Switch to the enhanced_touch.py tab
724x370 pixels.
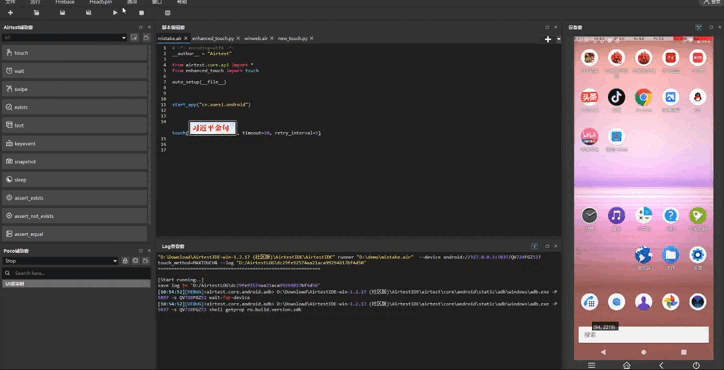(x=213, y=38)
